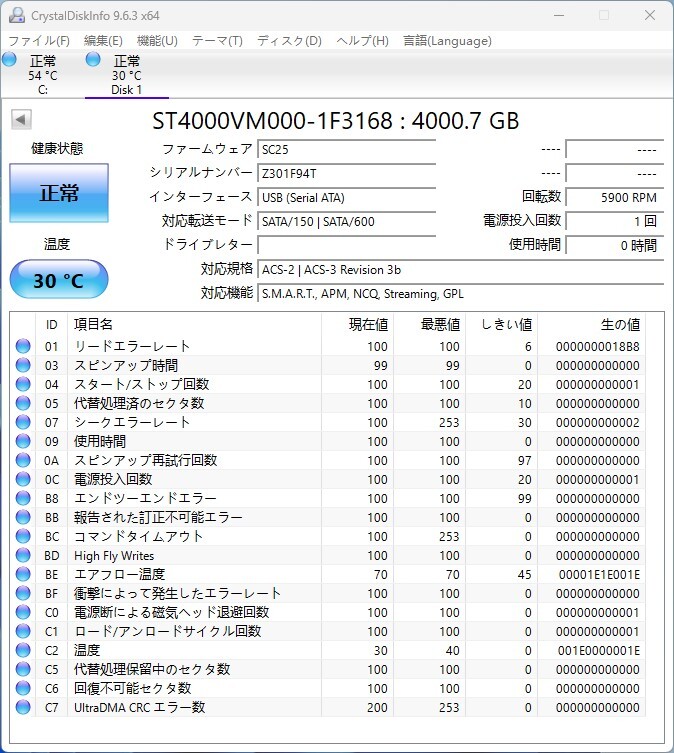Image resolution: width=674 pixels, height=753 pixels.
Task: Click the 正常 health status button
Action: click(59, 193)
